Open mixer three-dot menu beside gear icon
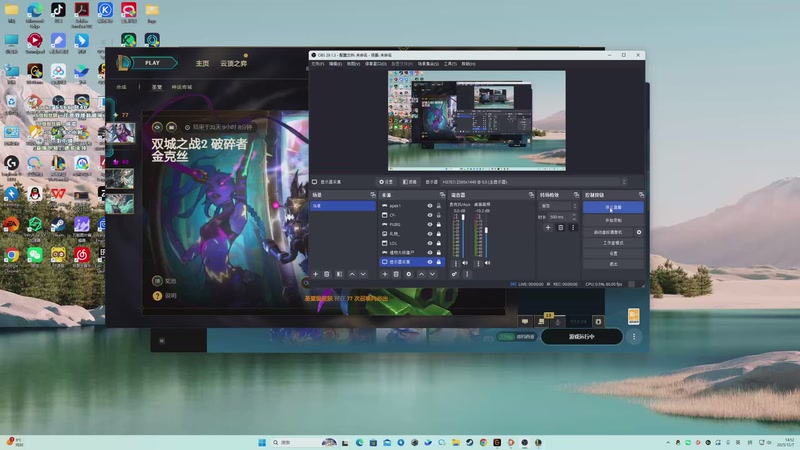800x450 pixels. [467, 274]
